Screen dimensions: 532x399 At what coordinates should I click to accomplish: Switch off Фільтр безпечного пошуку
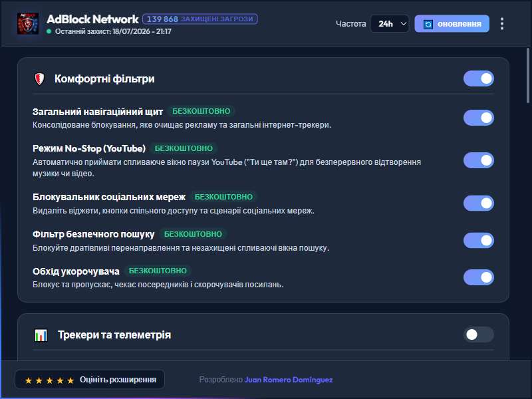pos(478,240)
